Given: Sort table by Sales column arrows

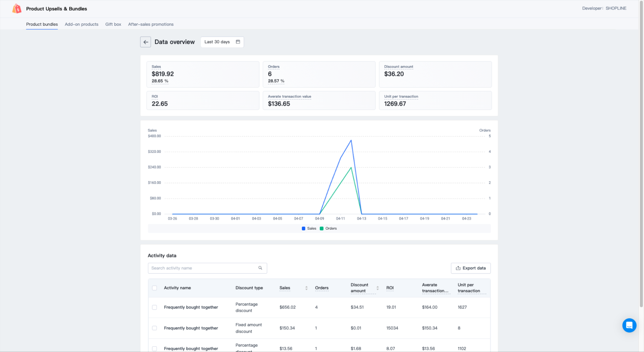Looking at the screenshot, I should (x=306, y=288).
